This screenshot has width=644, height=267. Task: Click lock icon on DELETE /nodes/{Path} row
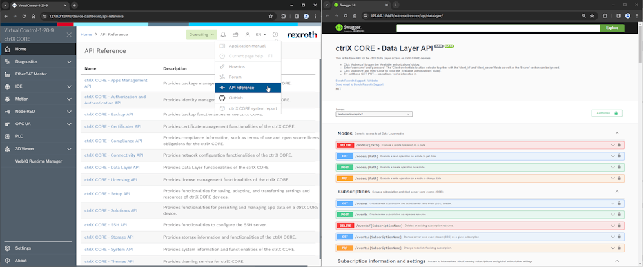tap(619, 145)
